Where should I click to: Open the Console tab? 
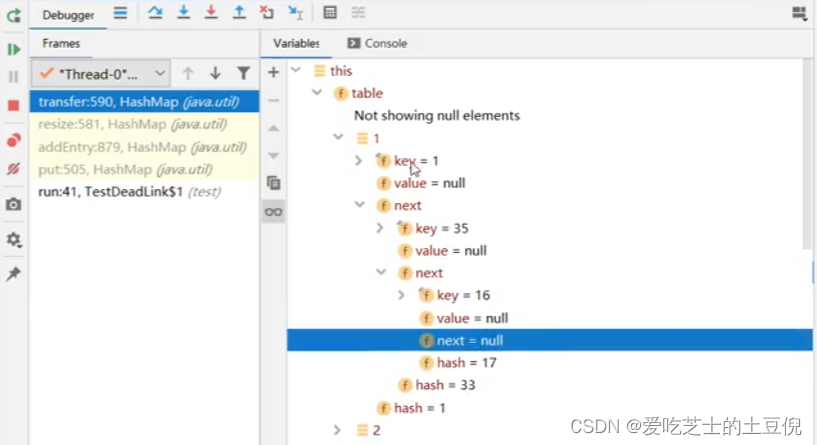pos(377,43)
